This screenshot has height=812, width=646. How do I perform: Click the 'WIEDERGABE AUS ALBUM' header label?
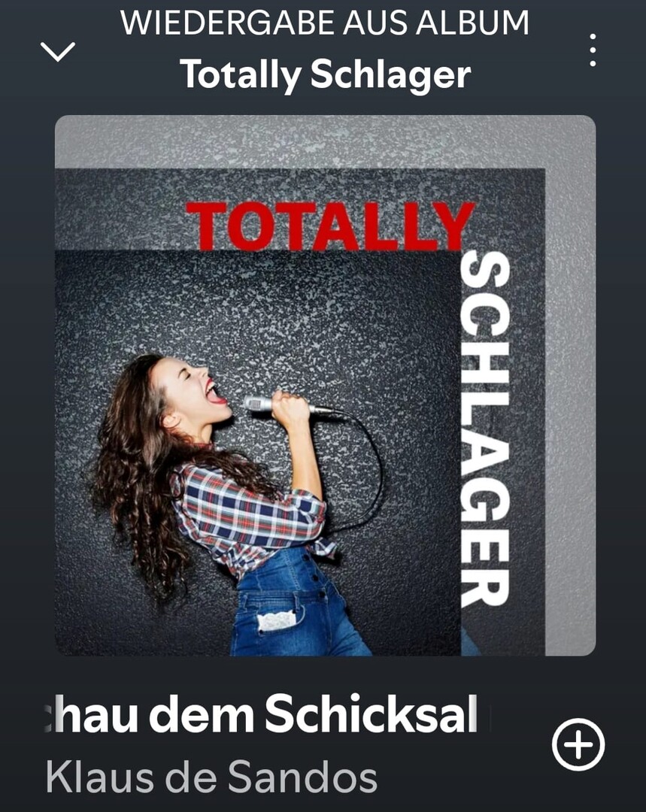point(325,23)
